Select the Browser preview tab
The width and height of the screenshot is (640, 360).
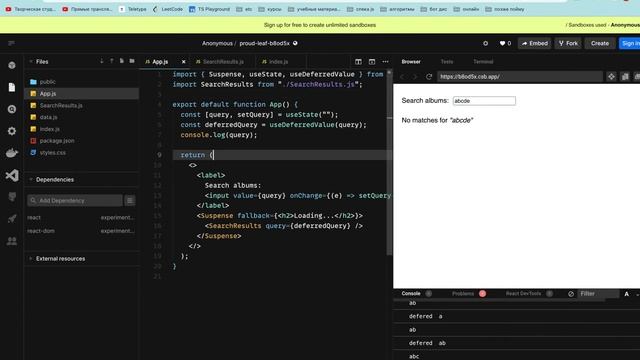[x=411, y=62]
